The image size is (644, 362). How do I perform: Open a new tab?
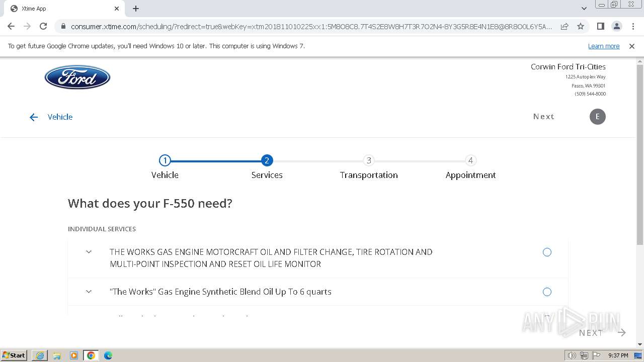(136, 9)
